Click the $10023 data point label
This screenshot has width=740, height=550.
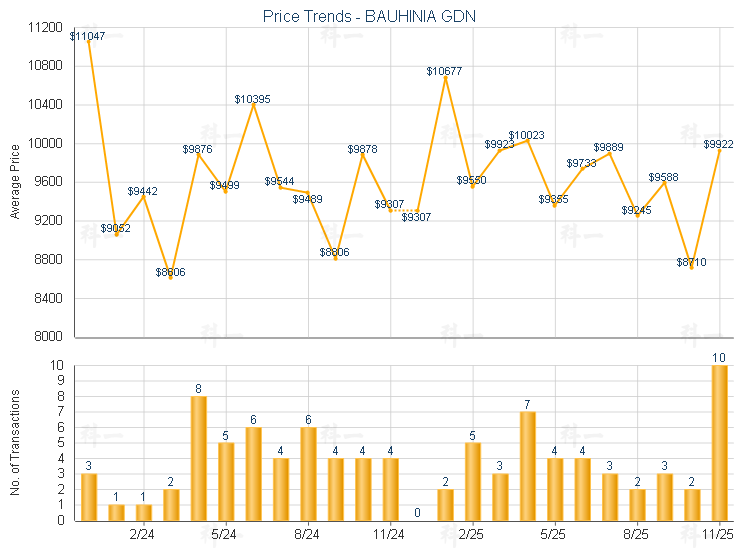pos(526,135)
